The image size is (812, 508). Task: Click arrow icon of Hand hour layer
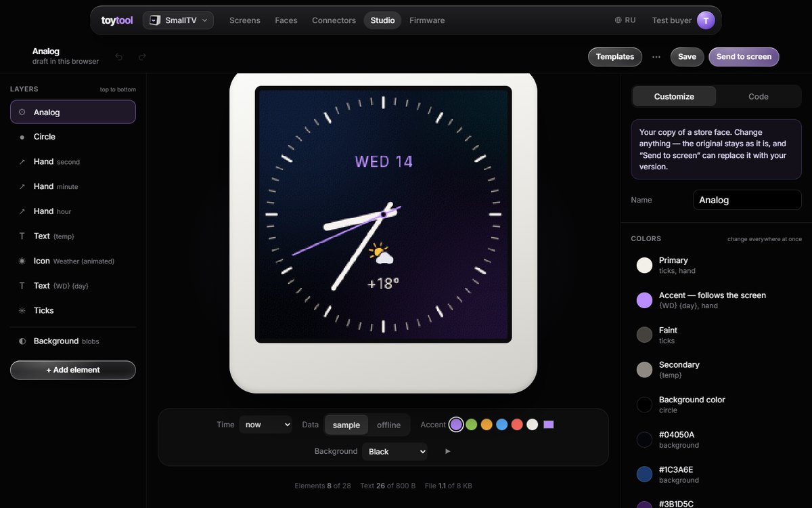(22, 211)
